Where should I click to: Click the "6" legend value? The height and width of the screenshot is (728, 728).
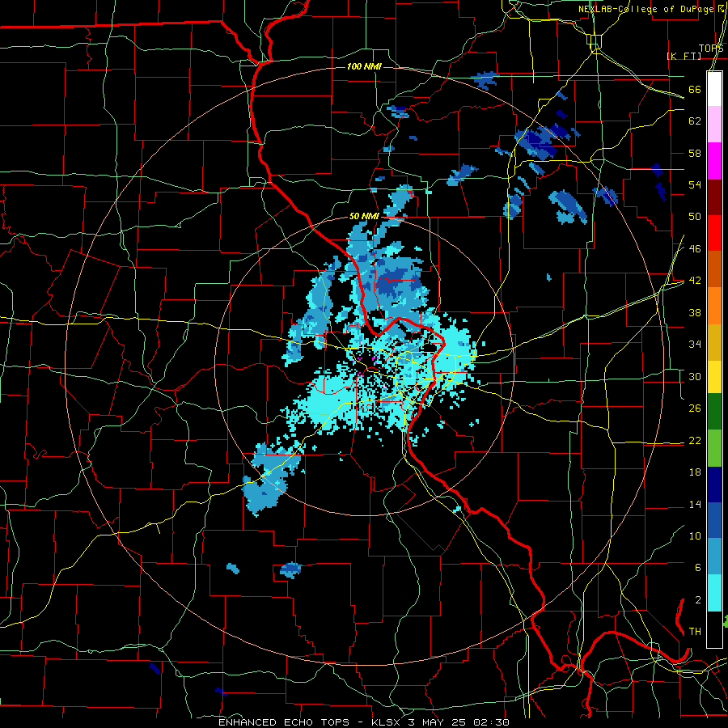pos(697,567)
